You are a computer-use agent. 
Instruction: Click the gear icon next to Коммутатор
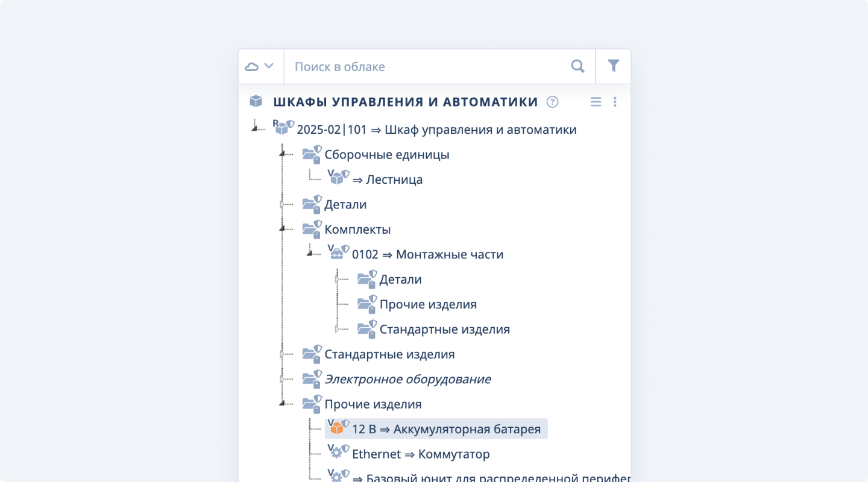(336, 451)
